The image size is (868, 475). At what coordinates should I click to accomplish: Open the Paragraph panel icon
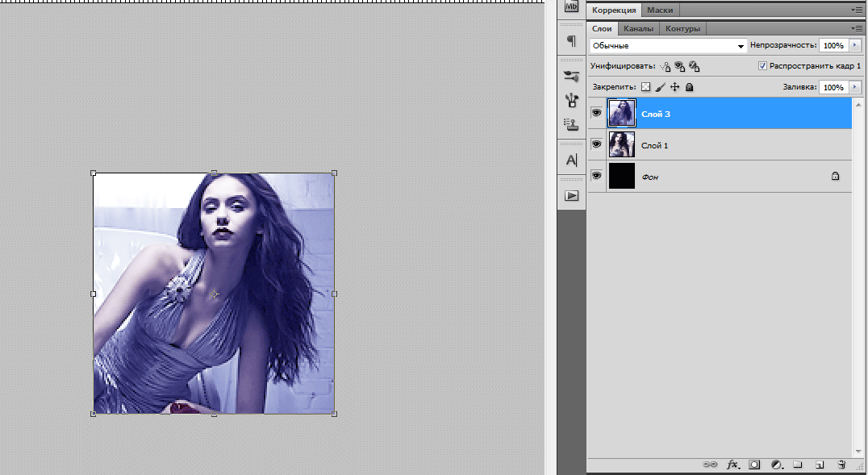click(x=571, y=41)
